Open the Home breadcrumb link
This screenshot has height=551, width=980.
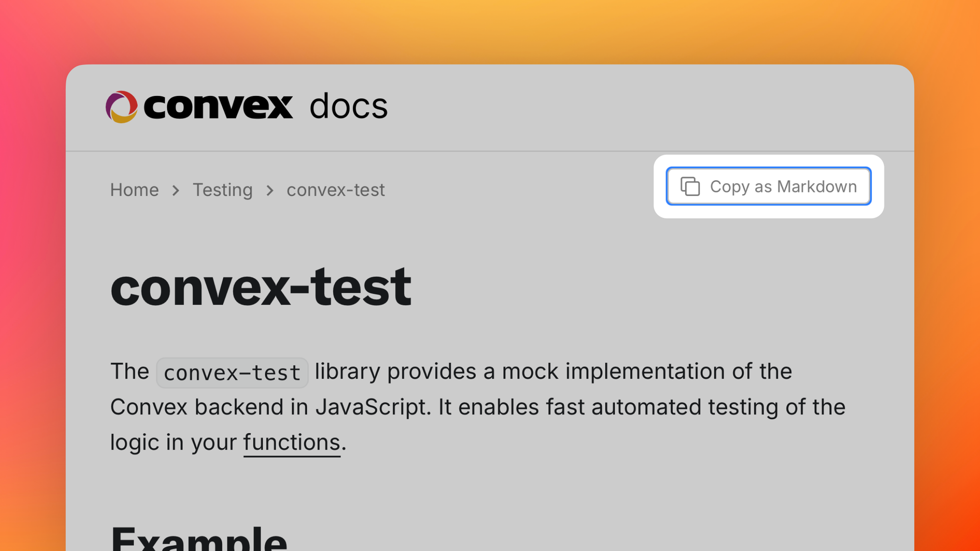[x=134, y=190]
